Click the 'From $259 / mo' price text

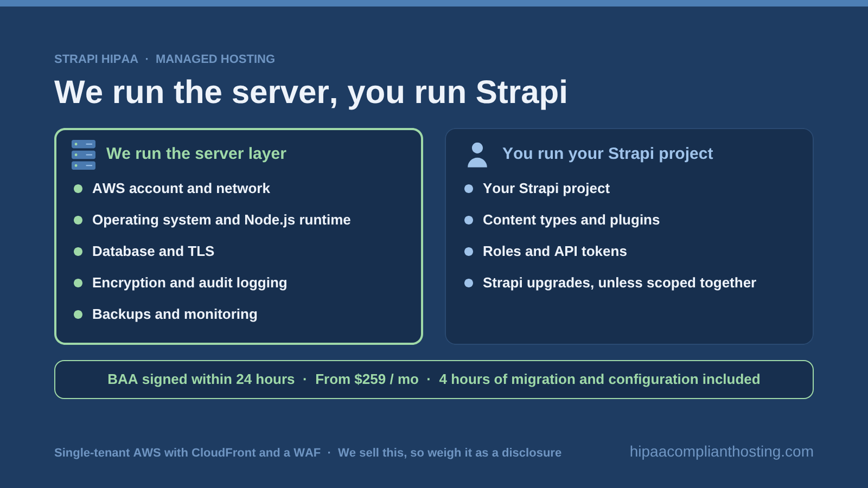(367, 379)
